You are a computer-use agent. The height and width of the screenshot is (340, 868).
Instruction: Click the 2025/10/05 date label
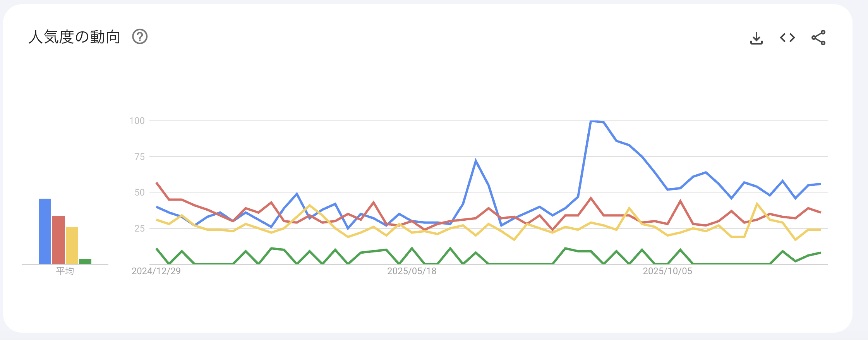[667, 271]
